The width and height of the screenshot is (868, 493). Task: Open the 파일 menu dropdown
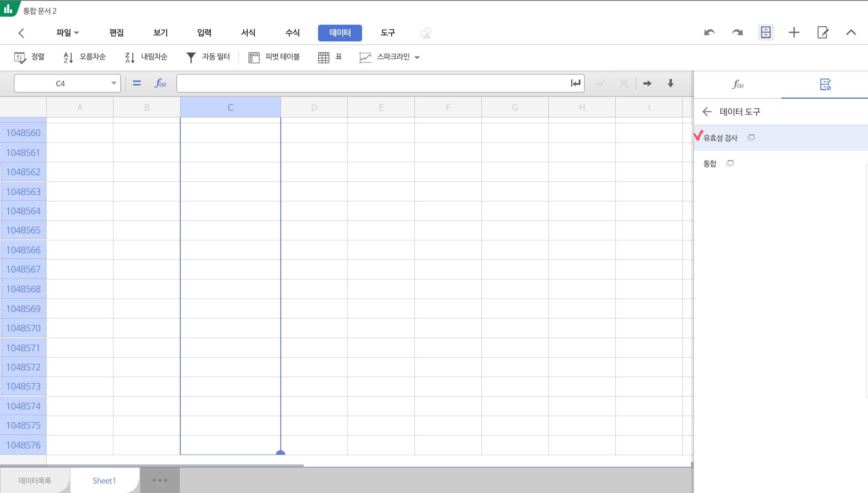[67, 33]
